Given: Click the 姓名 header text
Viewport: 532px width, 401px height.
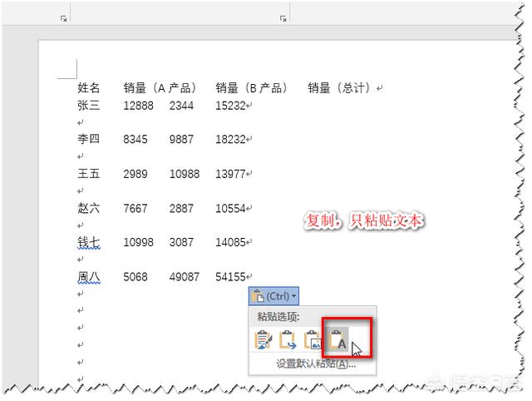Looking at the screenshot, I should [x=89, y=87].
